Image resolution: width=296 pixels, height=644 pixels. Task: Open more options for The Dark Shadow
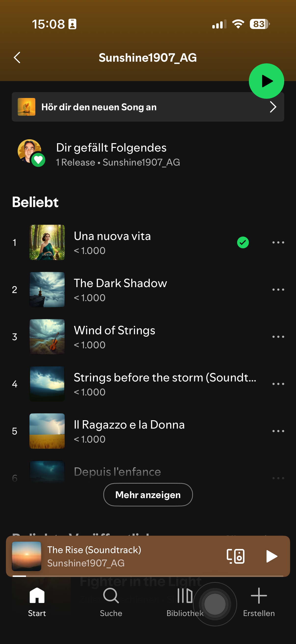(x=278, y=290)
